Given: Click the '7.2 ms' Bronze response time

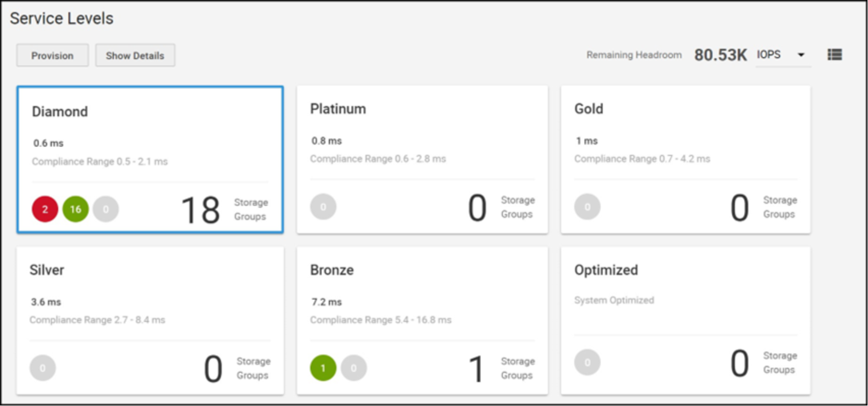Looking at the screenshot, I should tap(327, 302).
